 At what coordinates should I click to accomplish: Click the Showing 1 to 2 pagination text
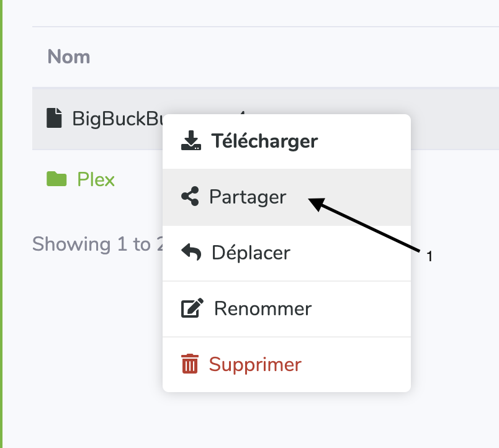97,244
